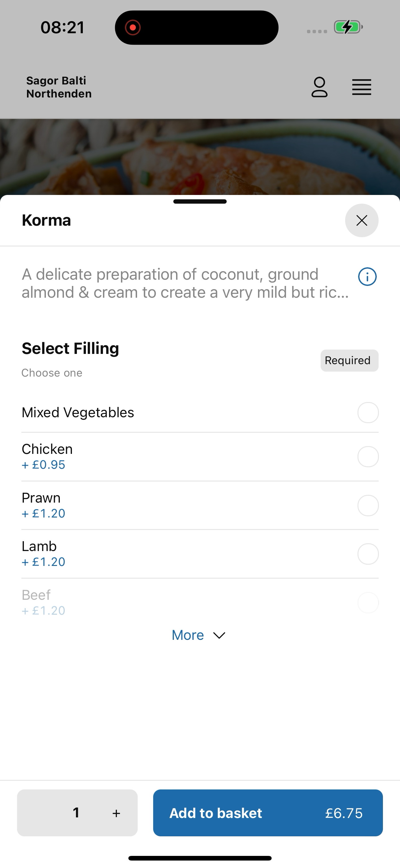The image size is (400, 868).
Task: Tap the info icon beside description
Action: click(367, 277)
